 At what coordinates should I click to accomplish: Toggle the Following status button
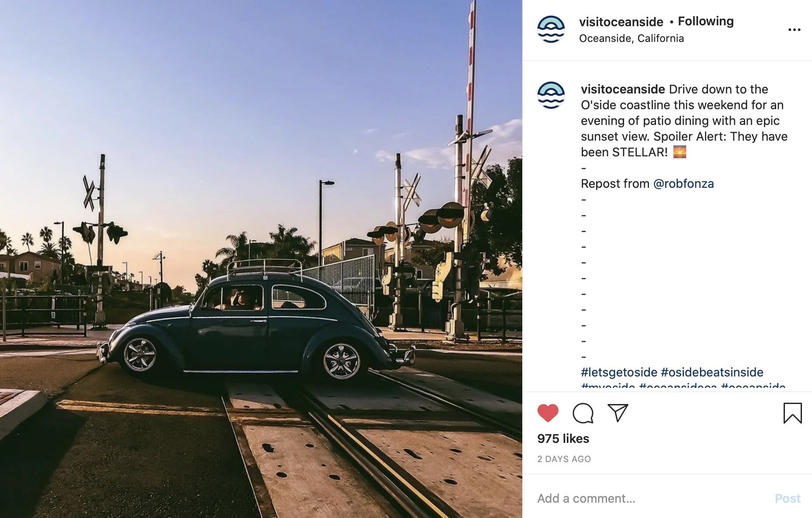(705, 21)
